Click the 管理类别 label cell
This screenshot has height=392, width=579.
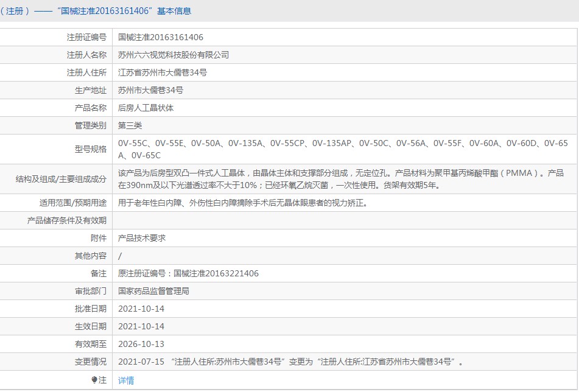coord(91,125)
